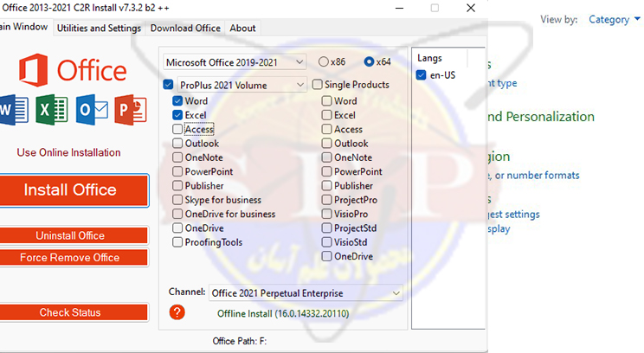Check OneDrive for business
Image resolution: width=644 pixels, height=353 pixels.
click(177, 214)
